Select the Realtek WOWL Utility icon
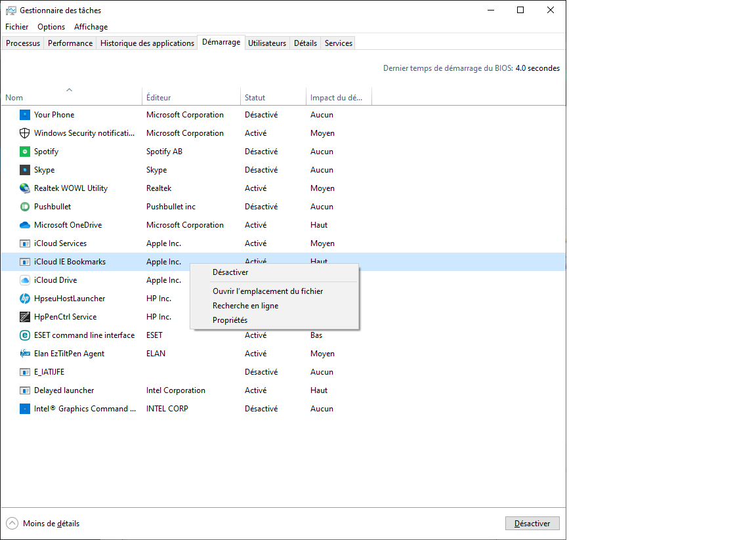The image size is (756, 540). [24, 188]
